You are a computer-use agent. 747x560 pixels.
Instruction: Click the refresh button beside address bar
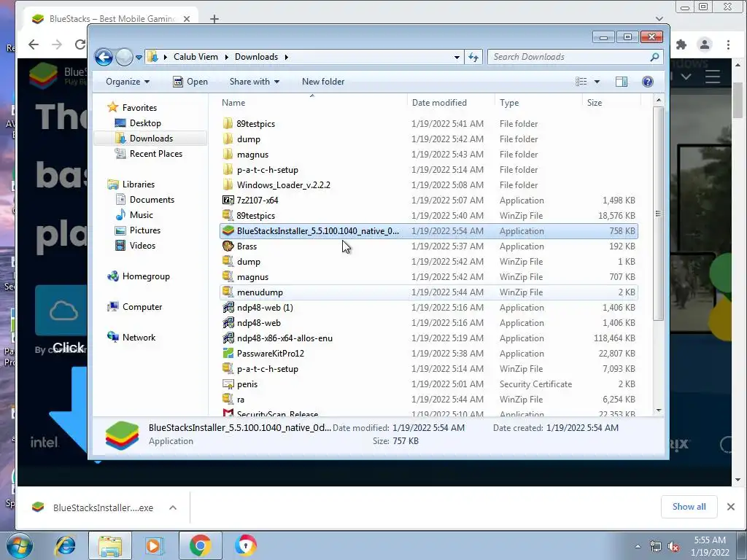(473, 57)
